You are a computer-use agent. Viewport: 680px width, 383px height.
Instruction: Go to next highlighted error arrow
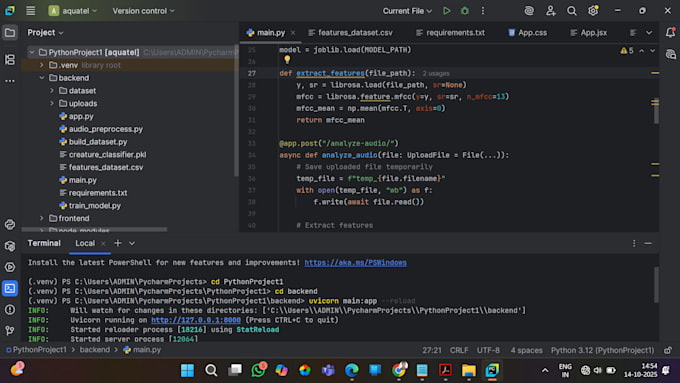pyautogui.click(x=652, y=51)
